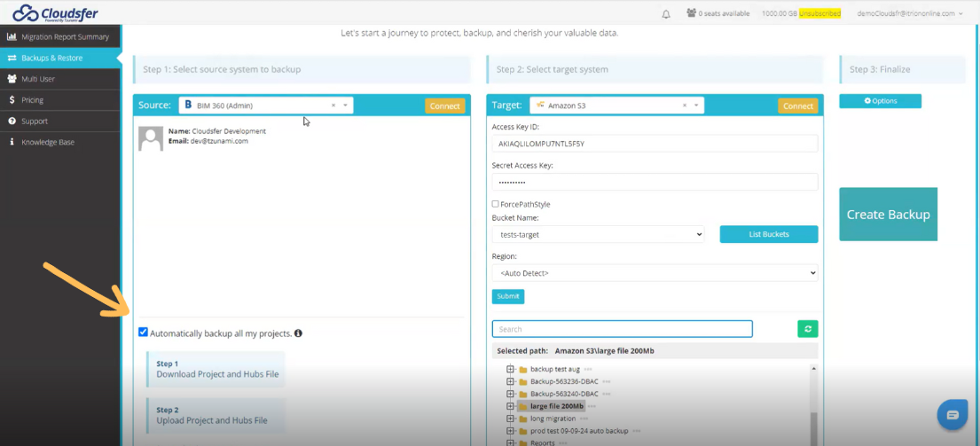Click the Target Connect button

tap(798, 106)
